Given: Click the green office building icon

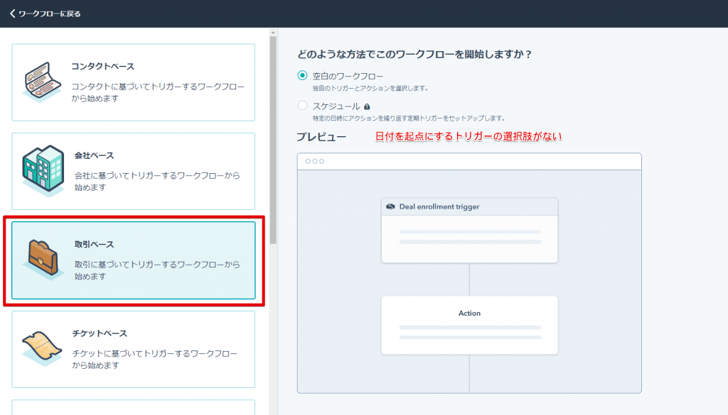Looking at the screenshot, I should pyautogui.click(x=43, y=170).
